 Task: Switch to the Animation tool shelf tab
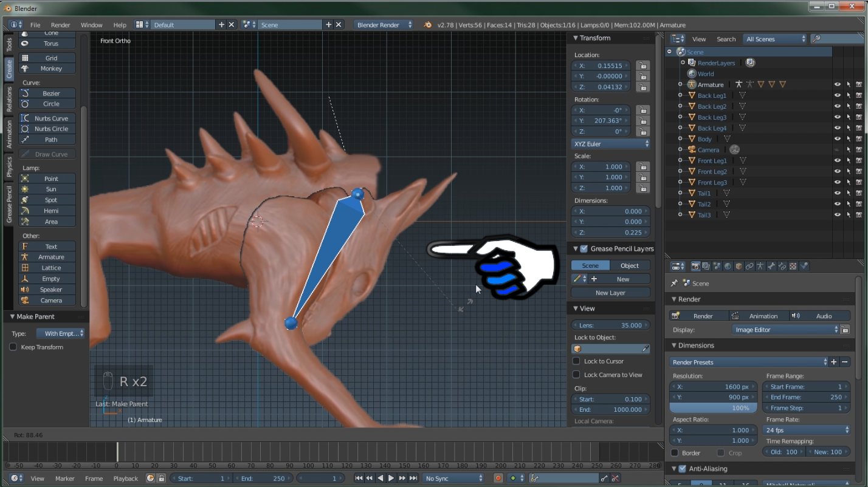coord(9,134)
